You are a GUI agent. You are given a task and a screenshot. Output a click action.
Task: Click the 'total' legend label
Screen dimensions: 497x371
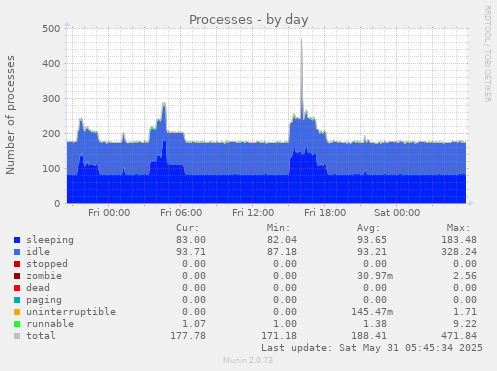point(41,336)
